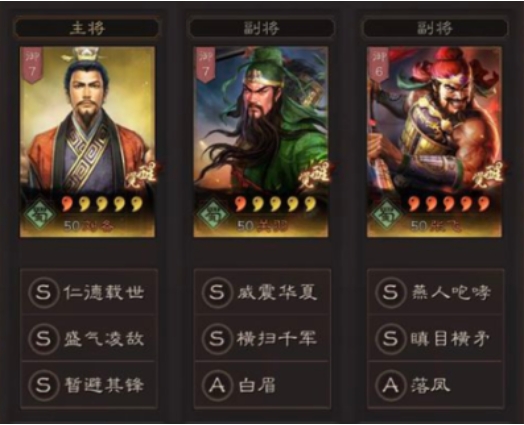The height and width of the screenshot is (425, 524).
Task: Click the A rank icon beside 落凤
Action: click(390, 385)
